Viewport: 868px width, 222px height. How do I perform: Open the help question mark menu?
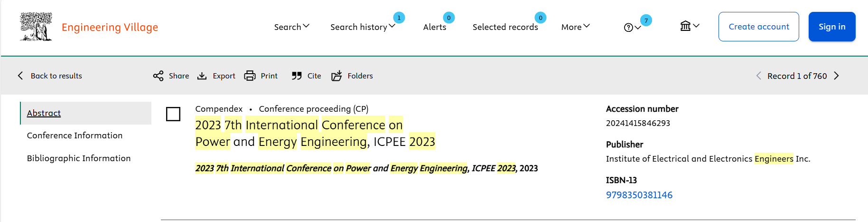pyautogui.click(x=633, y=28)
